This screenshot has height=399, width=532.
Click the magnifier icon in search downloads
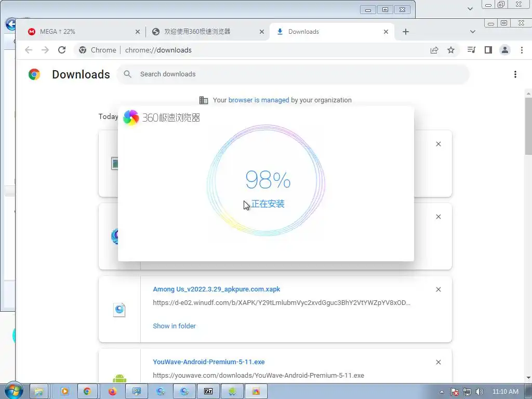[128, 74]
